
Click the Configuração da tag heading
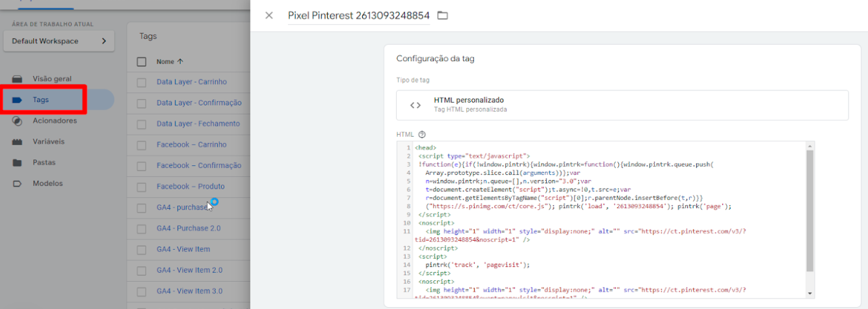point(435,59)
